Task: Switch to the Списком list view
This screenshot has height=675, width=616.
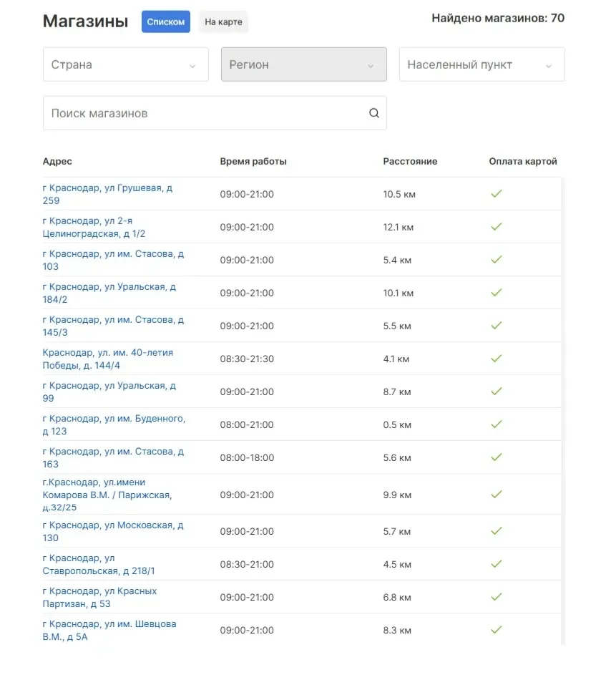Action: click(x=165, y=21)
